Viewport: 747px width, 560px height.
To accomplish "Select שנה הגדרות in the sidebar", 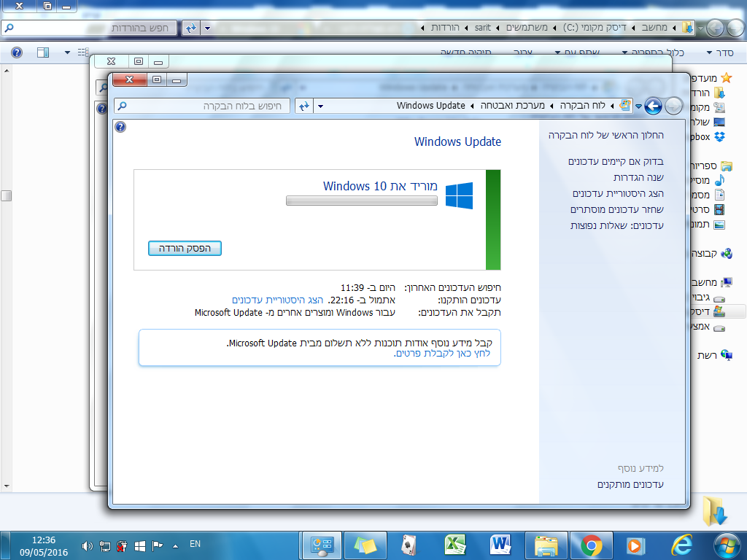I will tap(638, 178).
